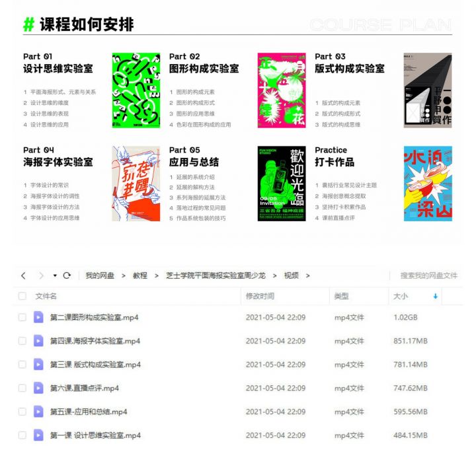Check the box for 第五课-应用和总结.mp4

pos(22,411)
